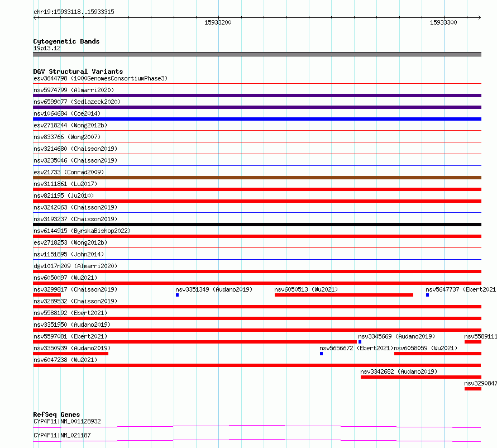The image size is (497, 448).
Task: Open variant nsv5647737 (Ebert2021) label
Action: (x=461, y=289)
